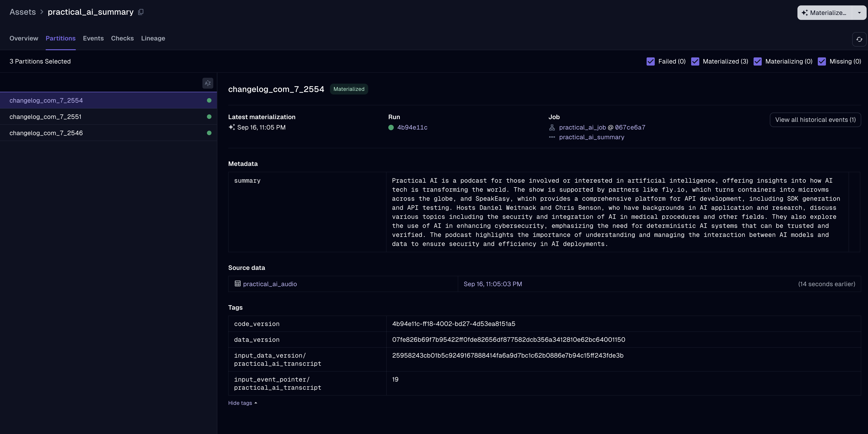Toggle the Materializing (0) checkbox

click(x=757, y=61)
